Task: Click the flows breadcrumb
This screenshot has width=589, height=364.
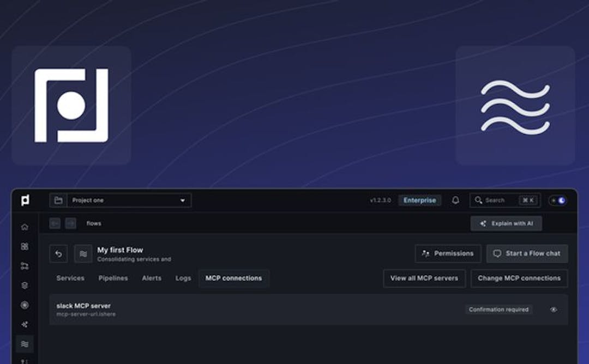Action: 94,223
